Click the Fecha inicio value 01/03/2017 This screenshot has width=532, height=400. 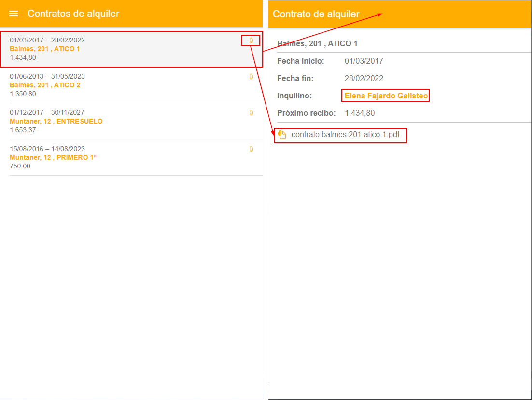coord(364,61)
